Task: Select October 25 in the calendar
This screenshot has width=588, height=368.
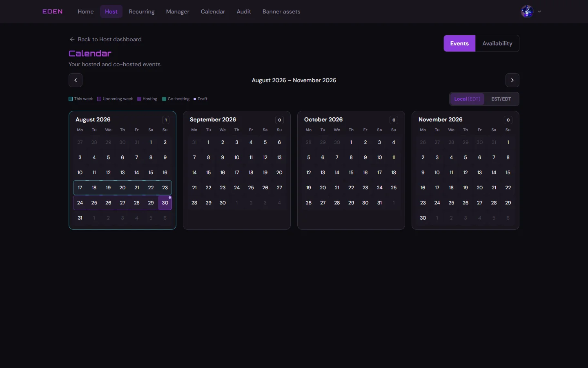Action: pyautogui.click(x=394, y=188)
